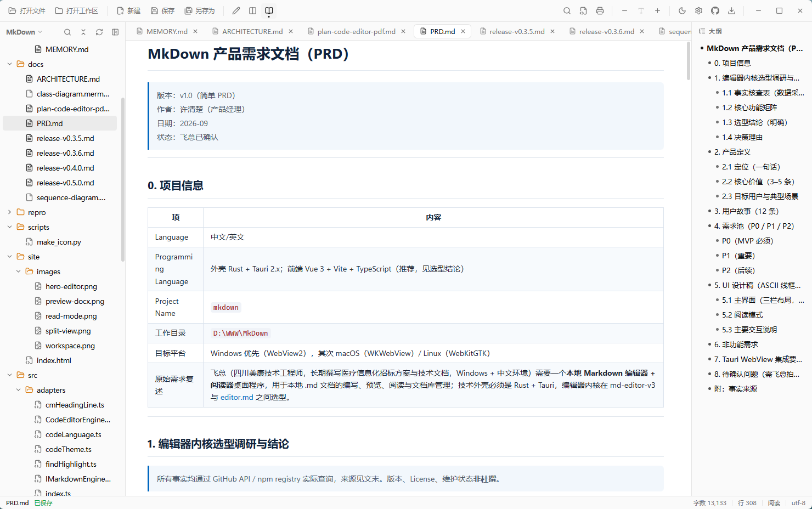Open the settings gear
Viewport: 812px width, 509px height.
click(698, 10)
